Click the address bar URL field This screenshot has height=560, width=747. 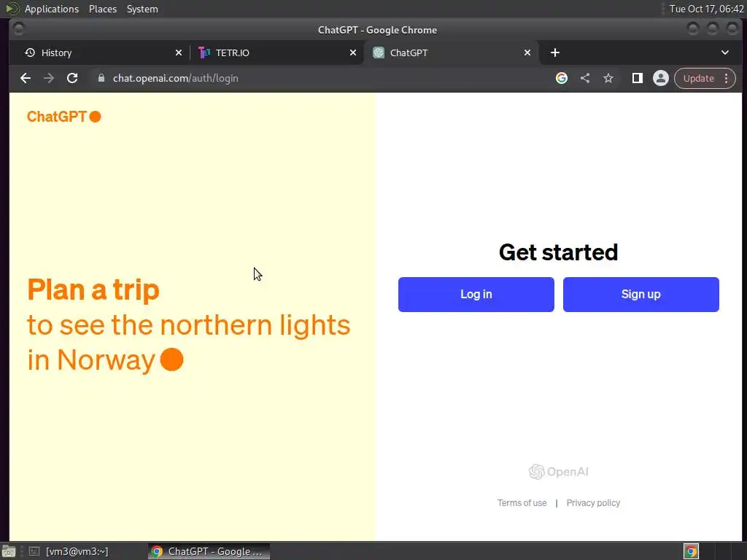pos(324,78)
